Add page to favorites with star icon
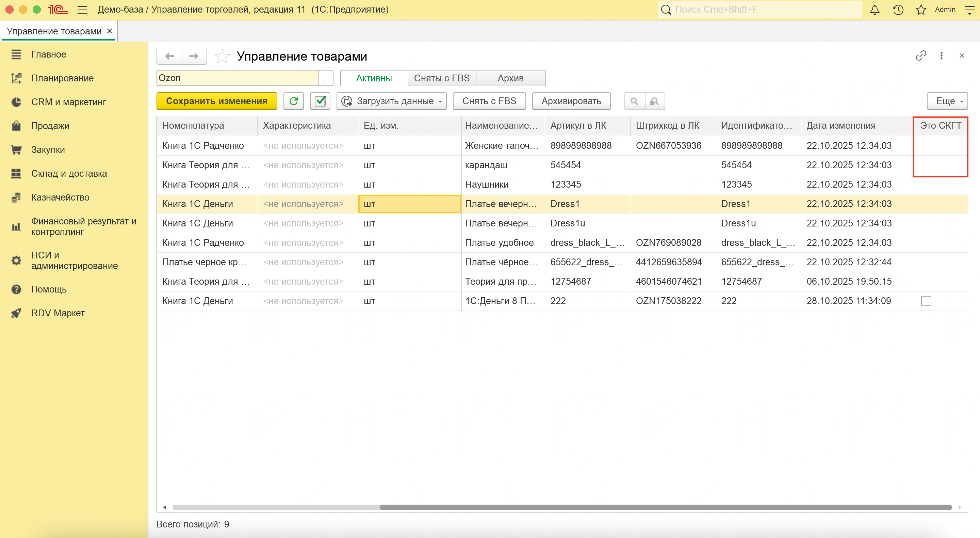The width and height of the screenshot is (980, 538). pos(222,56)
